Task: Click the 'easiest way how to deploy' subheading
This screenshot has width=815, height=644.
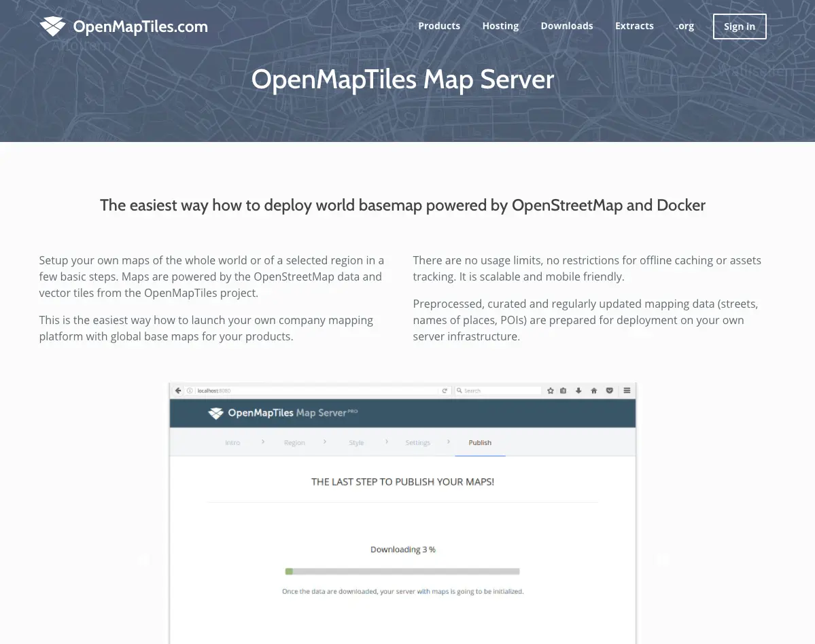Action: [x=403, y=205]
